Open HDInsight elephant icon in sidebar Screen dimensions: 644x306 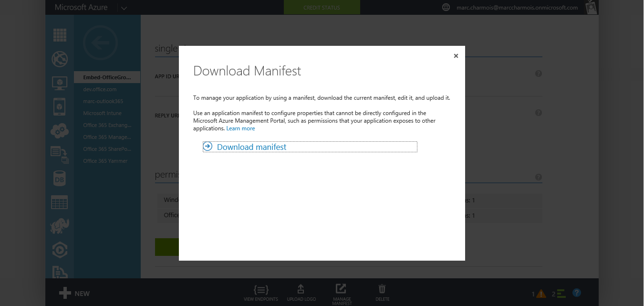60,226
